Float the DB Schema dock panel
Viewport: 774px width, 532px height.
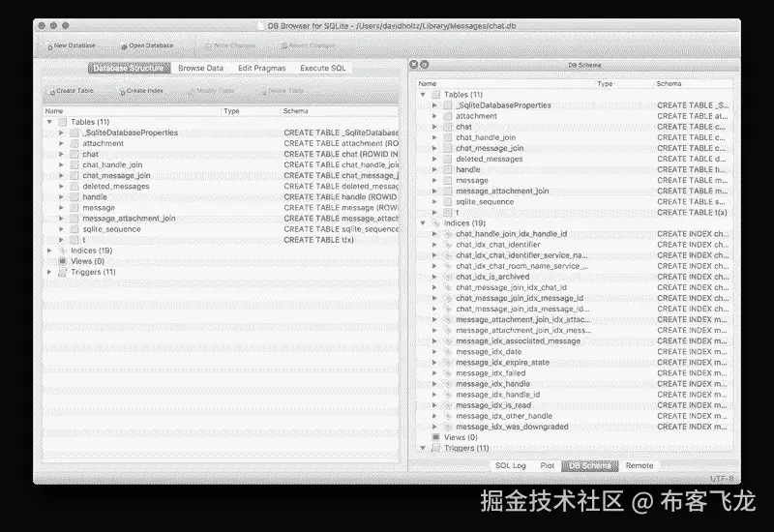pyautogui.click(x=424, y=64)
